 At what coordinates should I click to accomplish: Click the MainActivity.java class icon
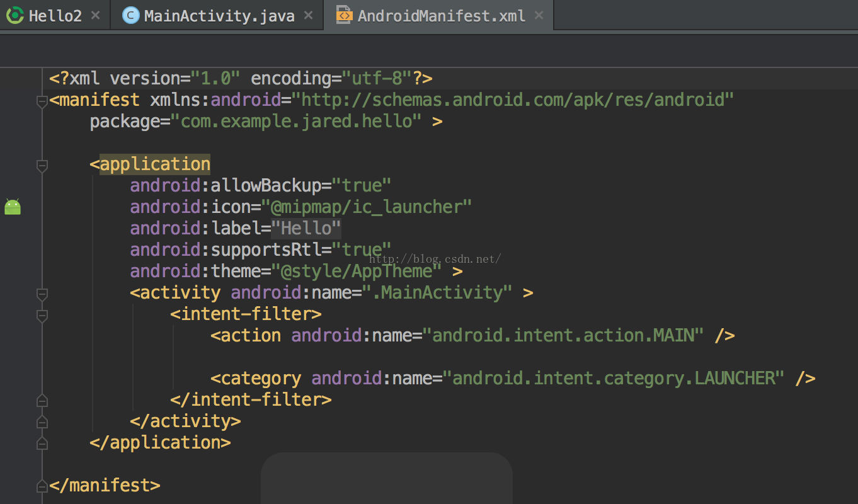(x=131, y=16)
